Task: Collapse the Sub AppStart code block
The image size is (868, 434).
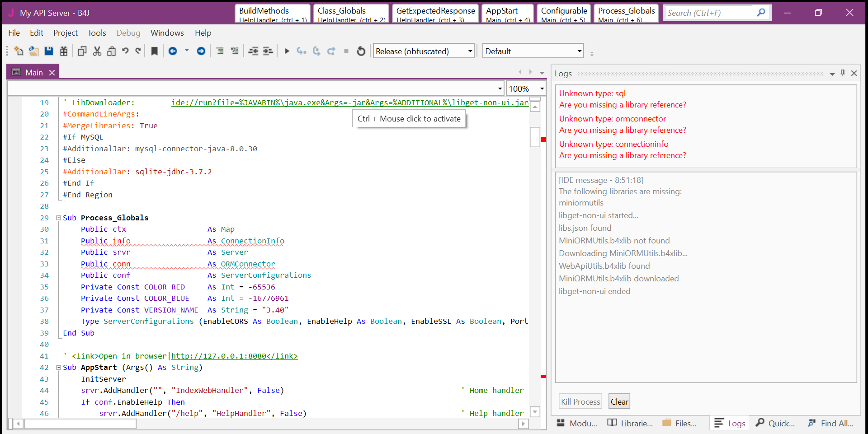Action: pyautogui.click(x=59, y=368)
